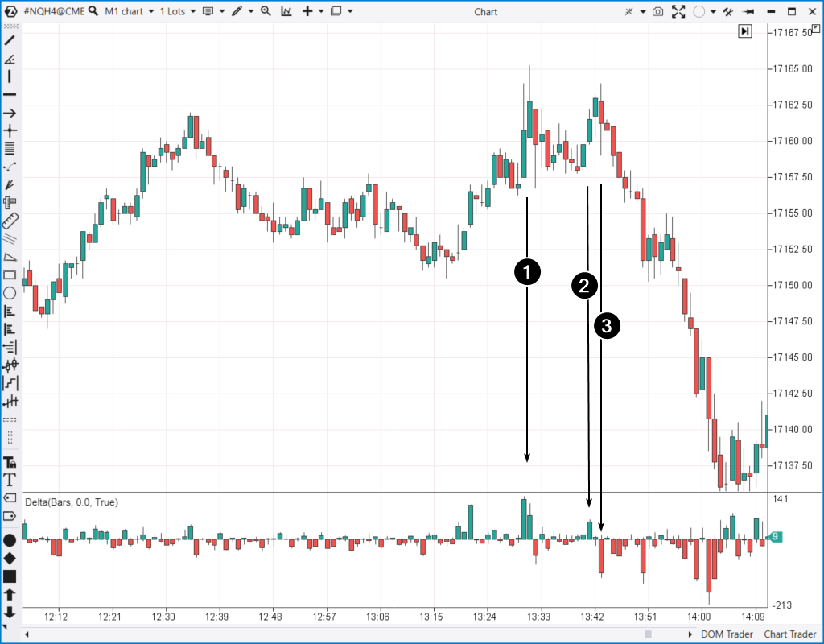Select the ruler measurement tool
The width and height of the screenshot is (824, 644).
(10, 221)
